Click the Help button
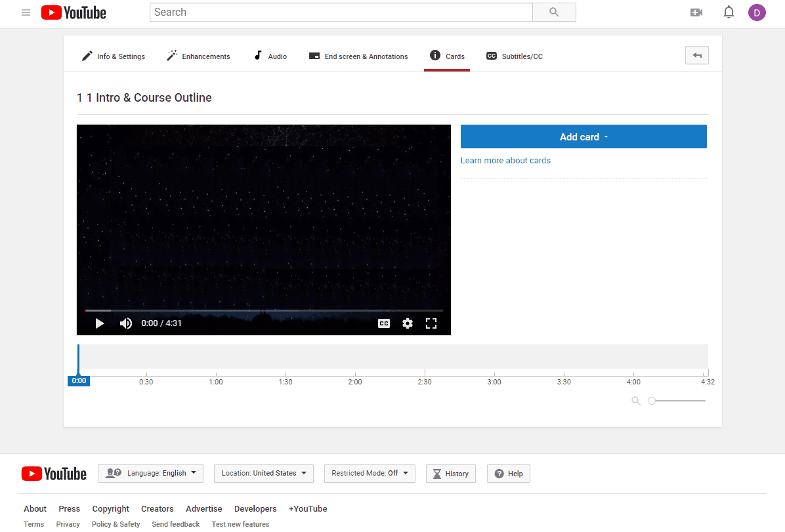This screenshot has width=785, height=532. (509, 474)
